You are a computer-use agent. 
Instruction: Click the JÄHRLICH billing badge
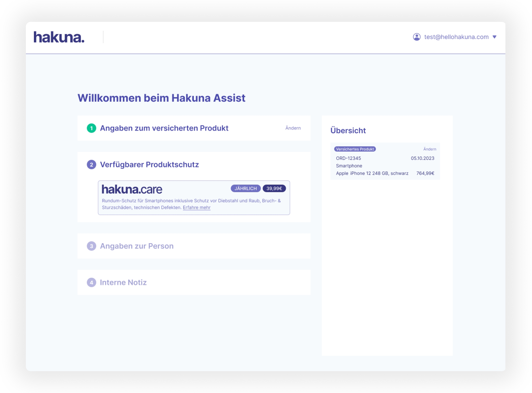click(246, 188)
